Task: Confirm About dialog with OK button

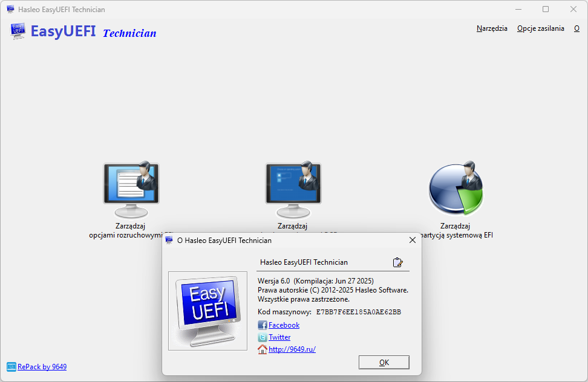Action: point(384,362)
